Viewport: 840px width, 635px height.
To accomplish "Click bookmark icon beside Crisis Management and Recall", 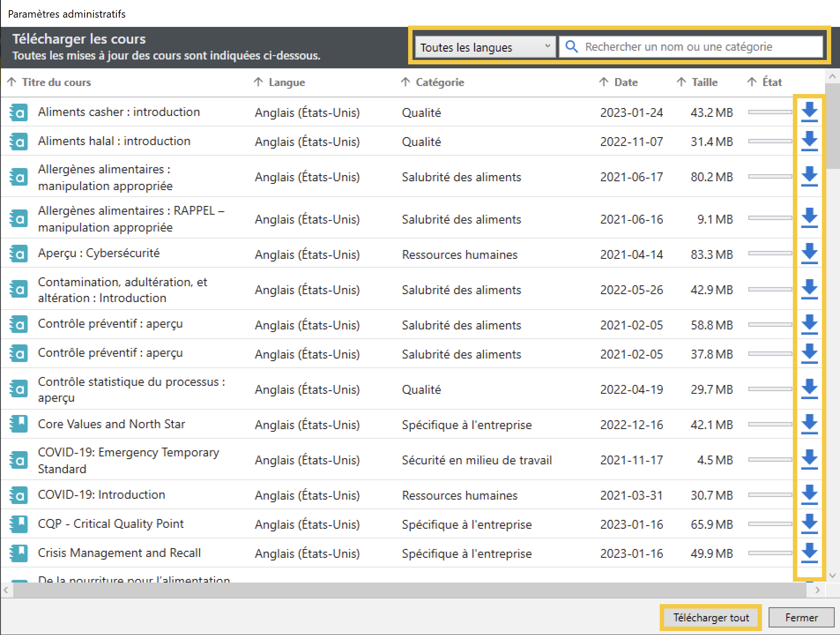I will click(x=19, y=553).
